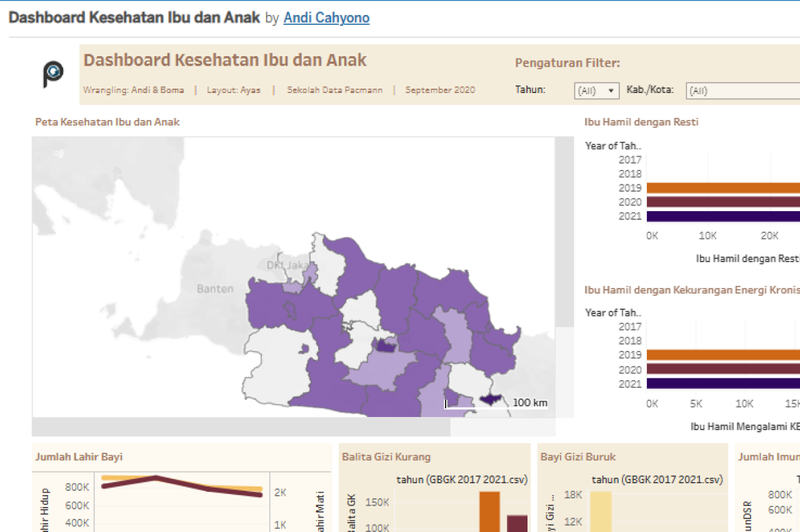Click the Pacmann logo icon

click(53, 74)
